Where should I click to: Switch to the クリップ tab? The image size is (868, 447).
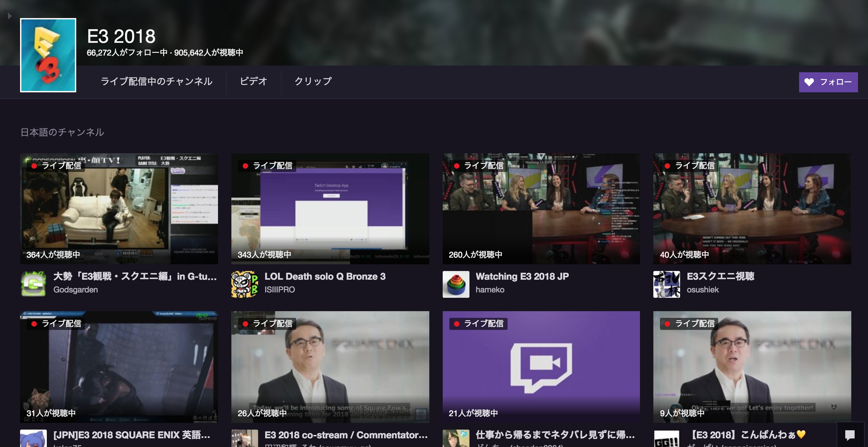pos(313,81)
